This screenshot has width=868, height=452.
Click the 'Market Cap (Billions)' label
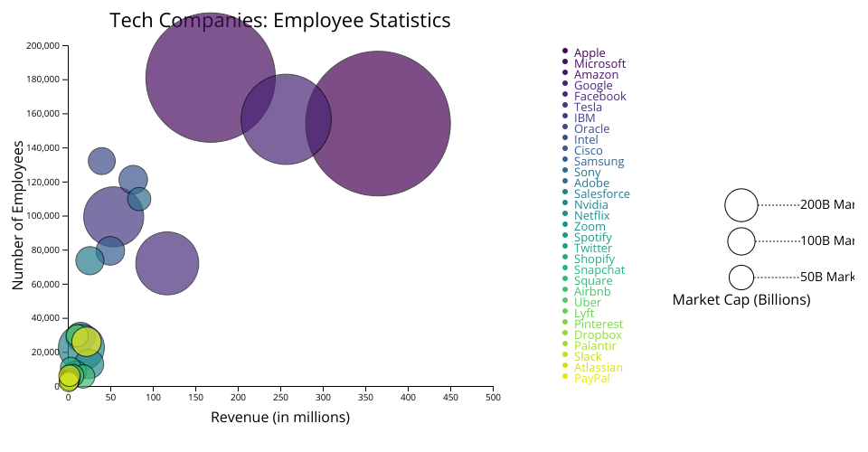click(741, 300)
